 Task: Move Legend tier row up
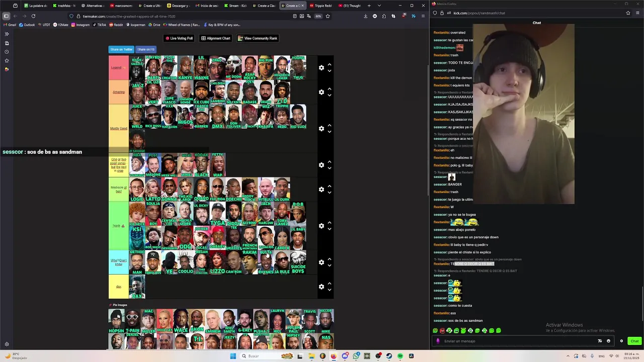point(330,65)
